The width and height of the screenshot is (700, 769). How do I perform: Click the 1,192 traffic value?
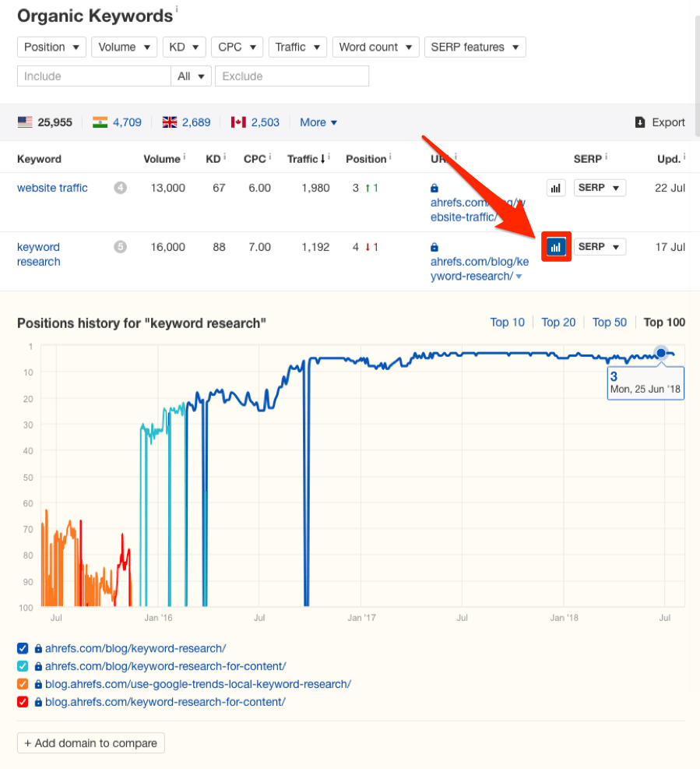(315, 247)
